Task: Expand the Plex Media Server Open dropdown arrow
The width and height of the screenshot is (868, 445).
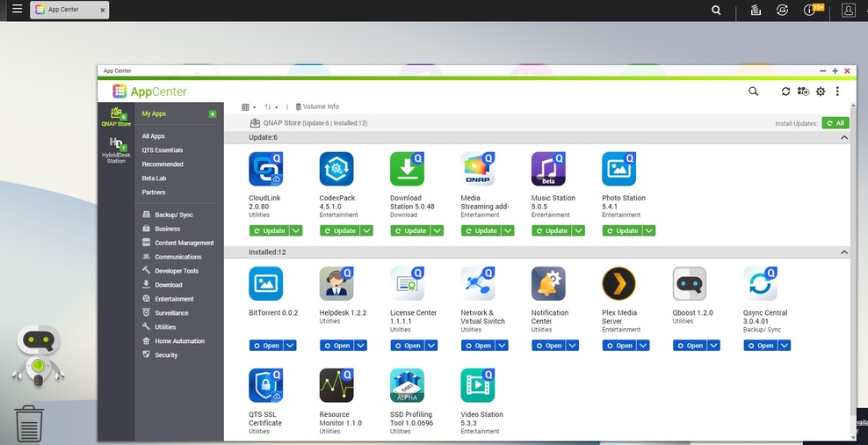Action: click(643, 346)
